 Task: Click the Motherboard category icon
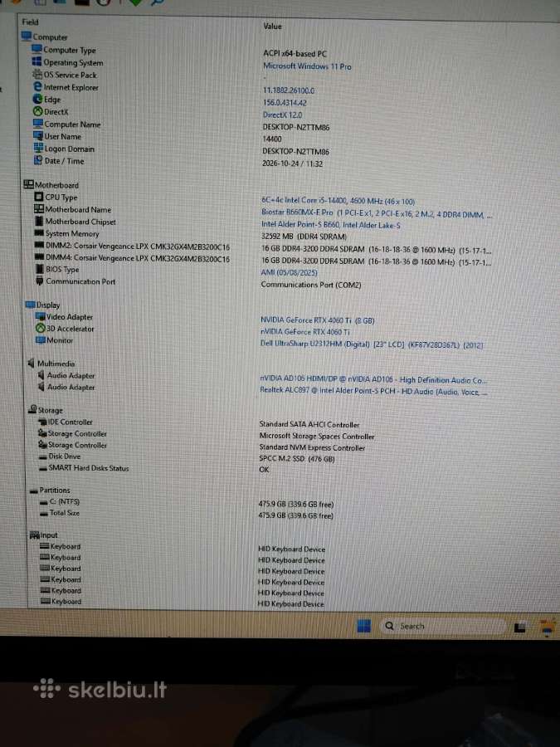tap(28, 184)
